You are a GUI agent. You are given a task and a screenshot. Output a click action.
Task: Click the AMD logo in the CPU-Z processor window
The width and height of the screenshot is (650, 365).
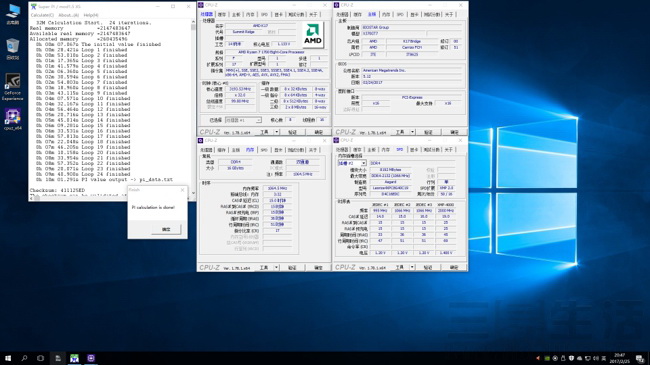pyautogui.click(x=313, y=35)
